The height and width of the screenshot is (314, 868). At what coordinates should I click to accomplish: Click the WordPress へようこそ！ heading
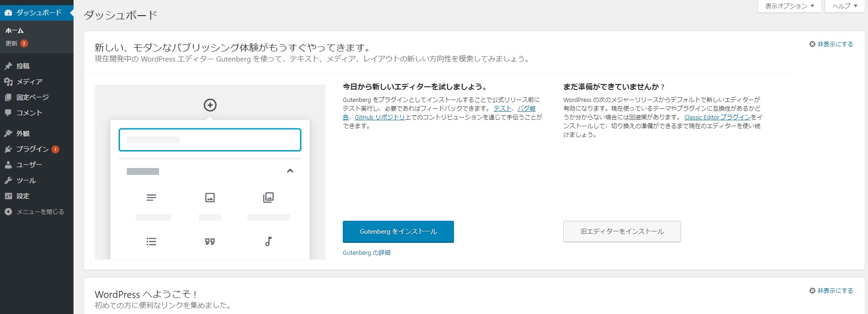tap(146, 294)
